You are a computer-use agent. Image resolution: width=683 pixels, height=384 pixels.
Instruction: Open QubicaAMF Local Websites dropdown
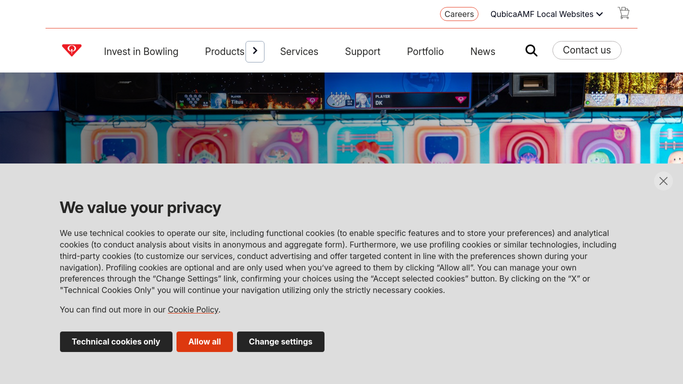click(x=546, y=14)
